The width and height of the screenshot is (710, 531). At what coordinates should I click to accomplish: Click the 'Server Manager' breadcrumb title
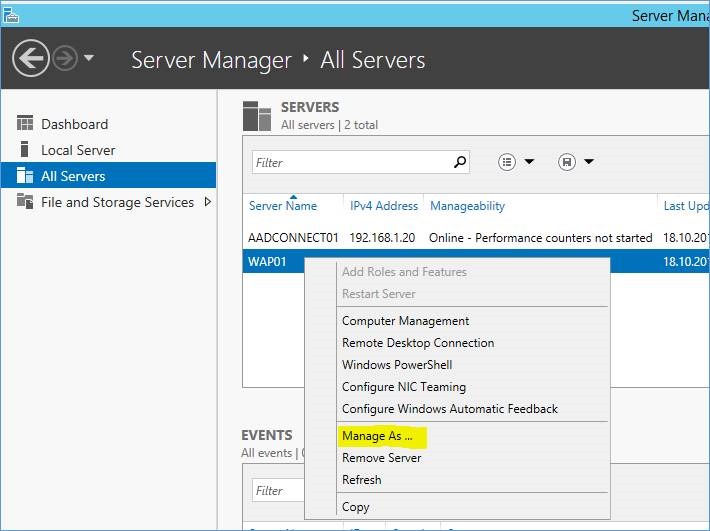pyautogui.click(x=211, y=60)
